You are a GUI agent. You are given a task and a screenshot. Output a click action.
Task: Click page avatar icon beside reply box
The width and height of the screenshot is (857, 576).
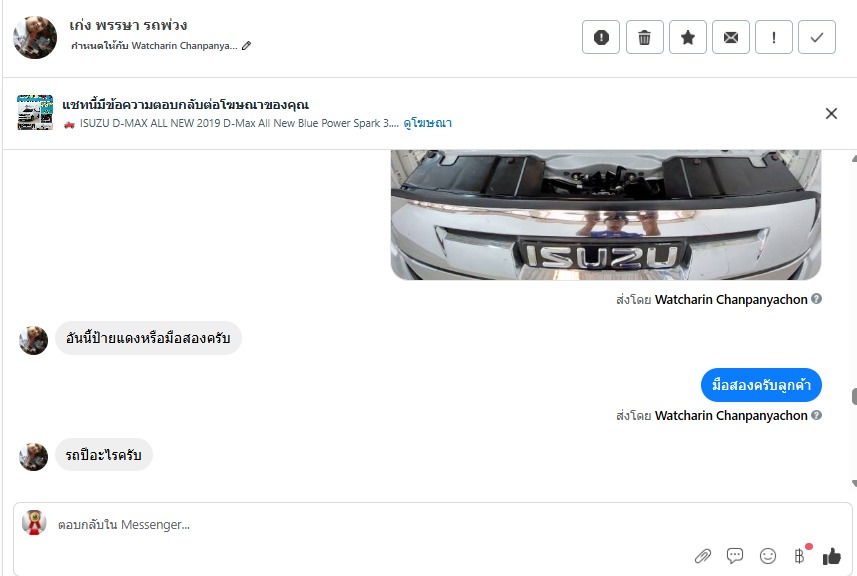[34, 522]
